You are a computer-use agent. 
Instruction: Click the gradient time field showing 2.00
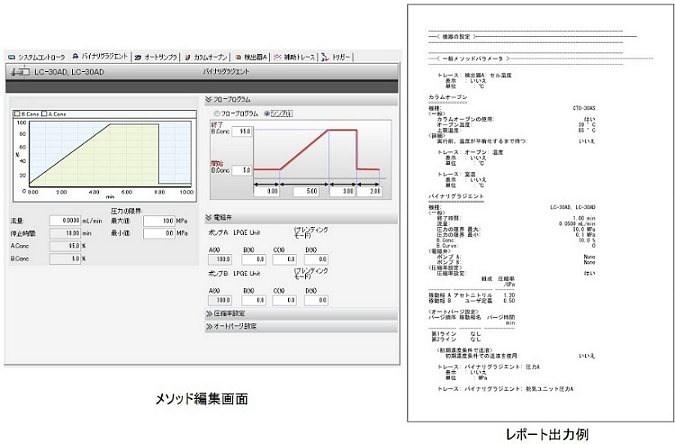click(x=370, y=191)
